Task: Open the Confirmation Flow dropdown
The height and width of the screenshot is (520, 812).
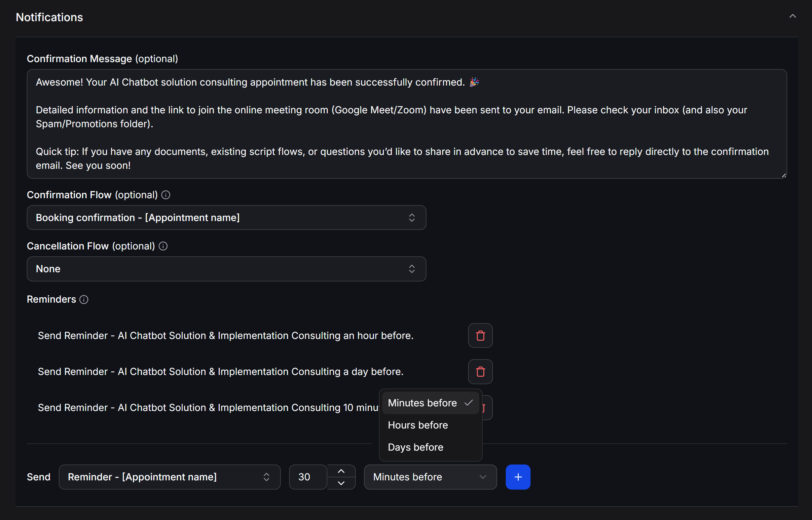Action: pyautogui.click(x=226, y=217)
